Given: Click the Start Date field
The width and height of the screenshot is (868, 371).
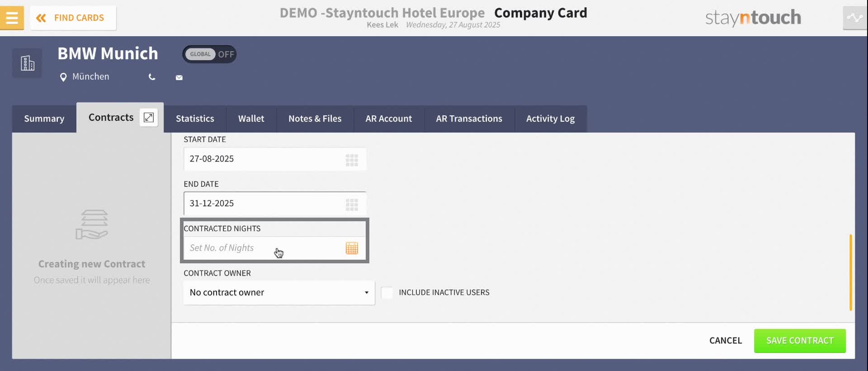Looking at the screenshot, I should tap(275, 159).
